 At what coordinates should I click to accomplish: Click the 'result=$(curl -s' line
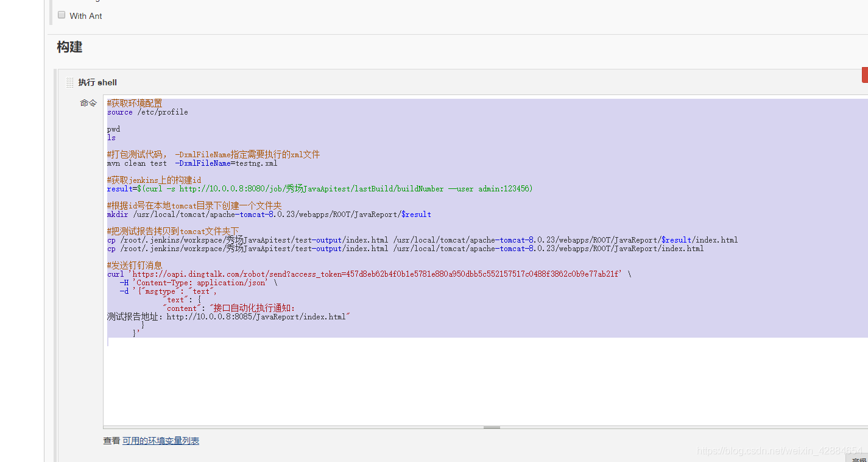click(320, 189)
